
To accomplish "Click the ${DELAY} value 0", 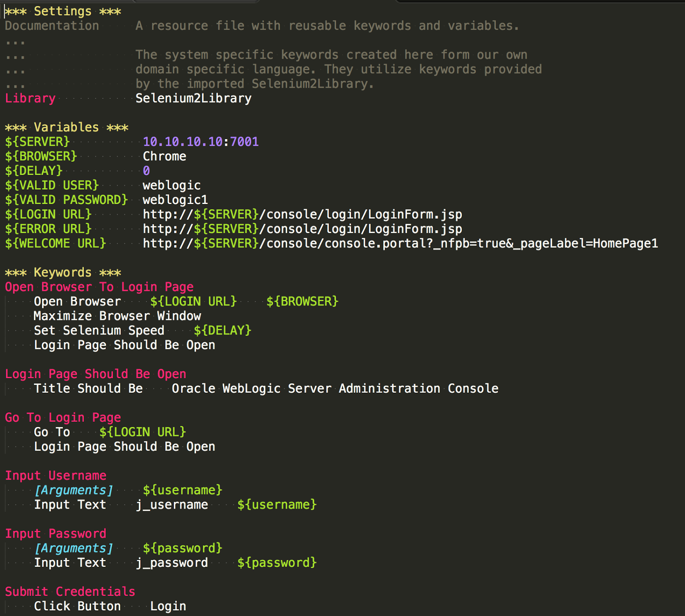I will 146,171.
